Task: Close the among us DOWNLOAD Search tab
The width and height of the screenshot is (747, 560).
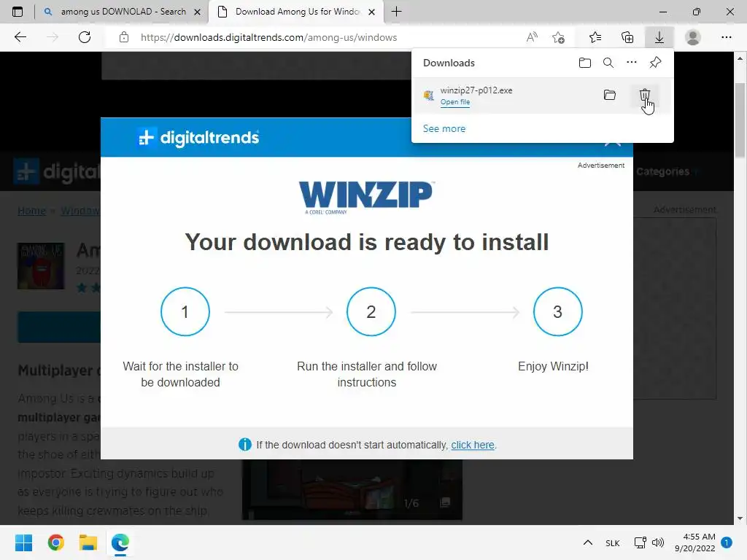Action: tap(197, 12)
